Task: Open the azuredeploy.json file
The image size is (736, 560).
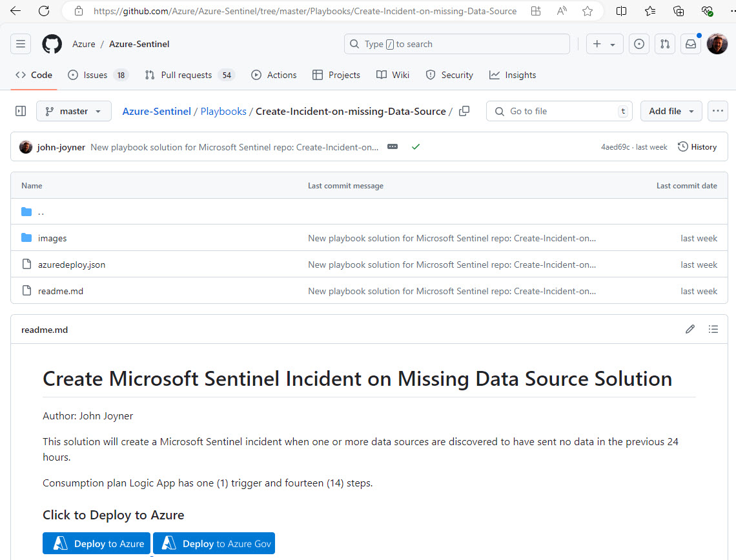Action: pos(72,265)
